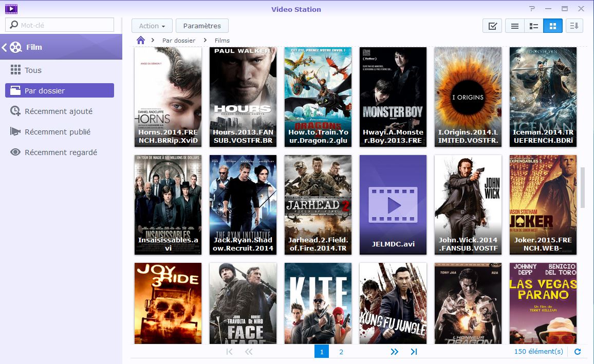Open Horns.2014 movie thumbnail
Image resolution: width=594 pixels, height=364 pixels.
tap(168, 97)
